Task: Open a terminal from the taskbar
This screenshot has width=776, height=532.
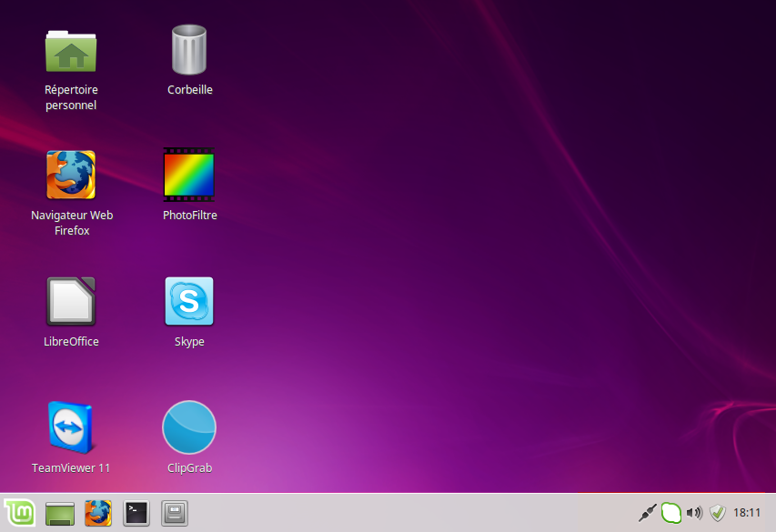Action: coord(136,513)
